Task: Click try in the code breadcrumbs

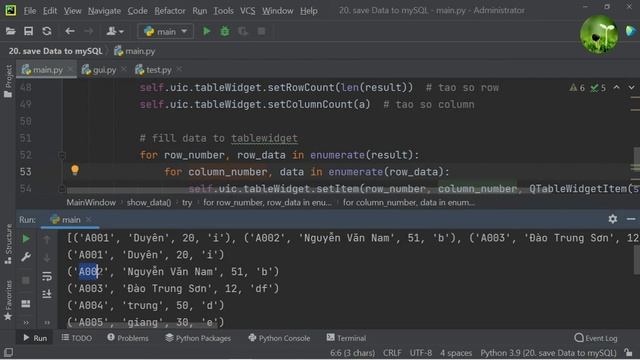Action: click(187, 202)
